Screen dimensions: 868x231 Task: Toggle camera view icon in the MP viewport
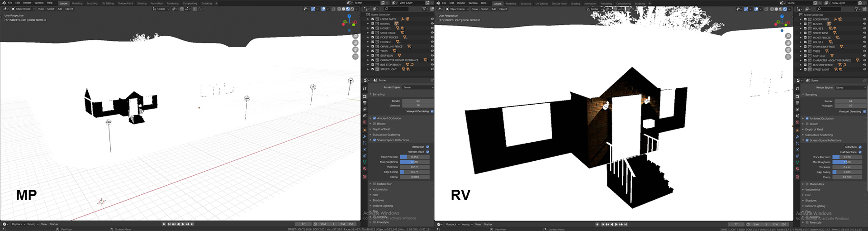point(356,50)
